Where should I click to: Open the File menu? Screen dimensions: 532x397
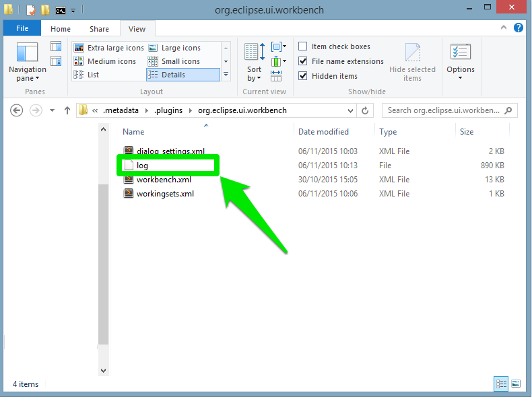point(22,28)
